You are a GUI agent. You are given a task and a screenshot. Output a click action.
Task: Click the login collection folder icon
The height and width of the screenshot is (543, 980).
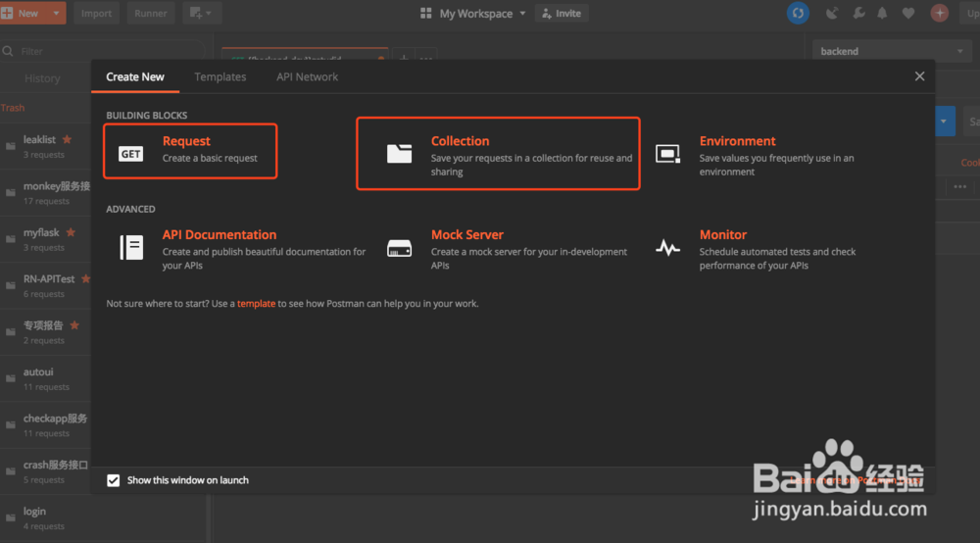tap(11, 518)
